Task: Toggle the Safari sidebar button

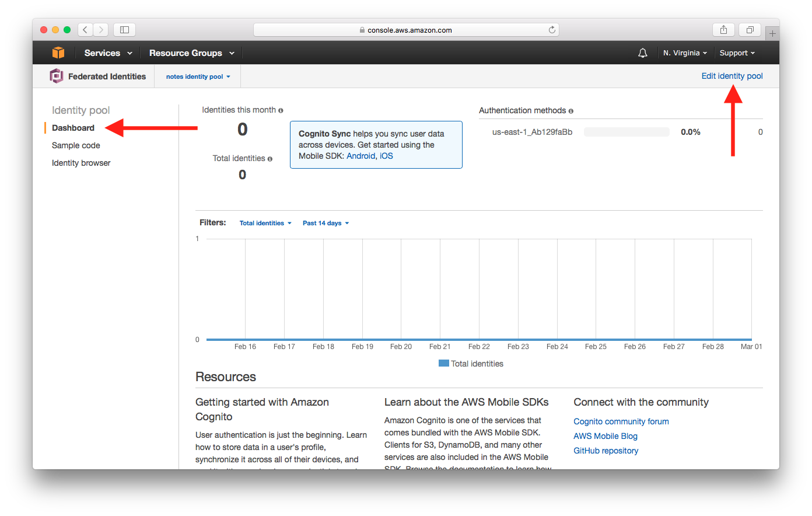Action: pyautogui.click(x=124, y=30)
